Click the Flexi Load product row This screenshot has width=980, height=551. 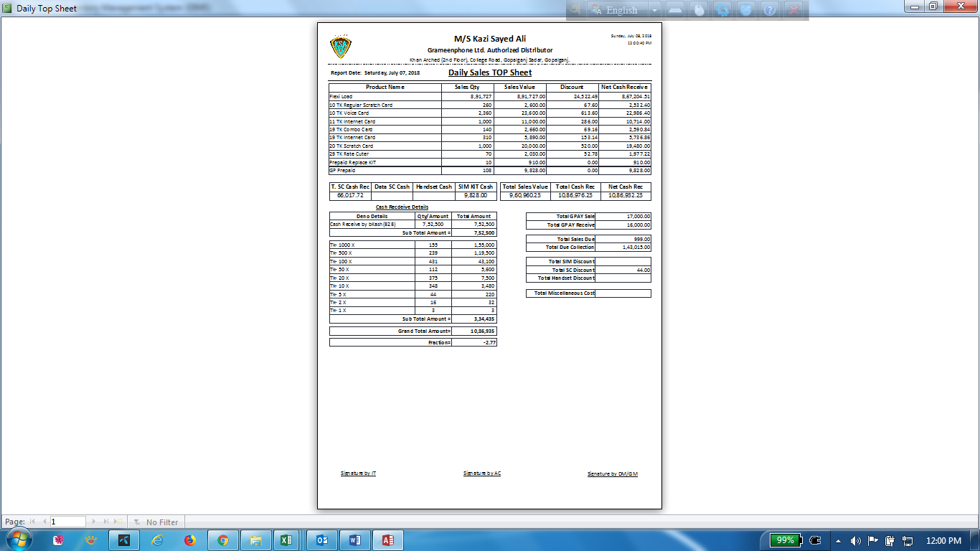pyautogui.click(x=490, y=96)
